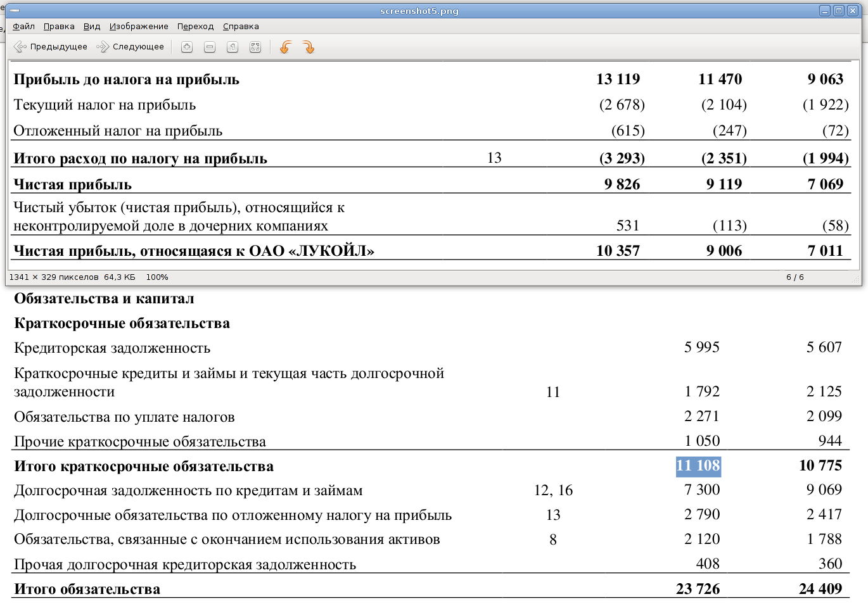Click the zoom in plus icon
Image resolution: width=868 pixels, height=606 pixels.
tap(187, 47)
